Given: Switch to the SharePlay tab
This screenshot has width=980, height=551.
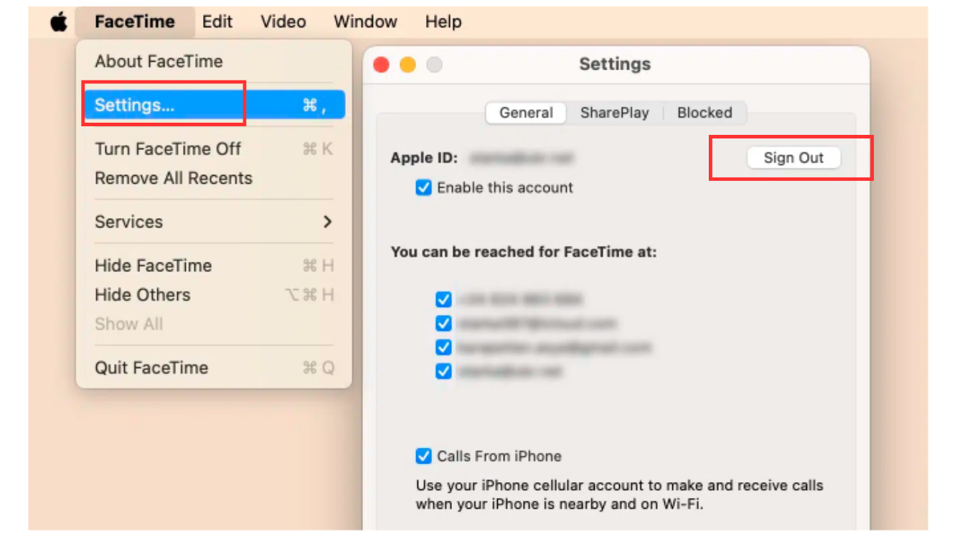Looking at the screenshot, I should pyautogui.click(x=614, y=113).
